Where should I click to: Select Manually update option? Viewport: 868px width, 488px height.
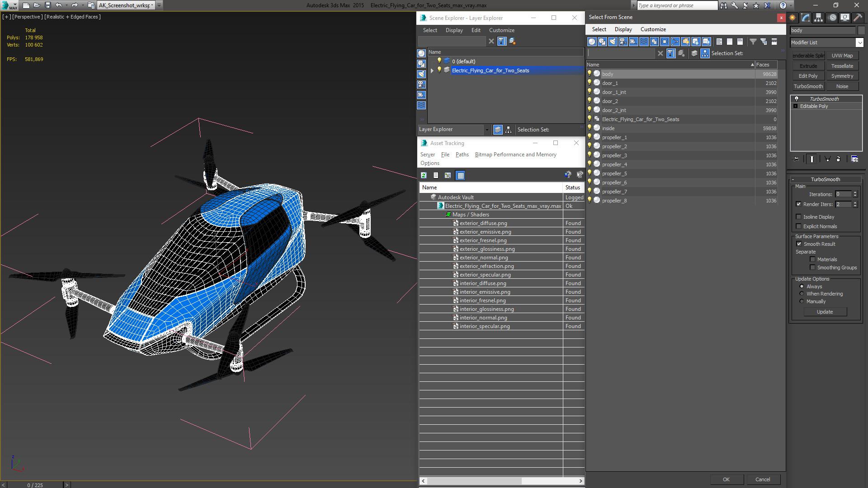pos(802,301)
